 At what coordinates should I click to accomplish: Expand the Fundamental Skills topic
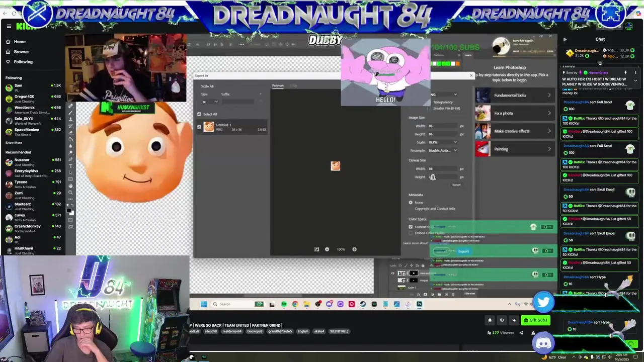click(x=515, y=95)
